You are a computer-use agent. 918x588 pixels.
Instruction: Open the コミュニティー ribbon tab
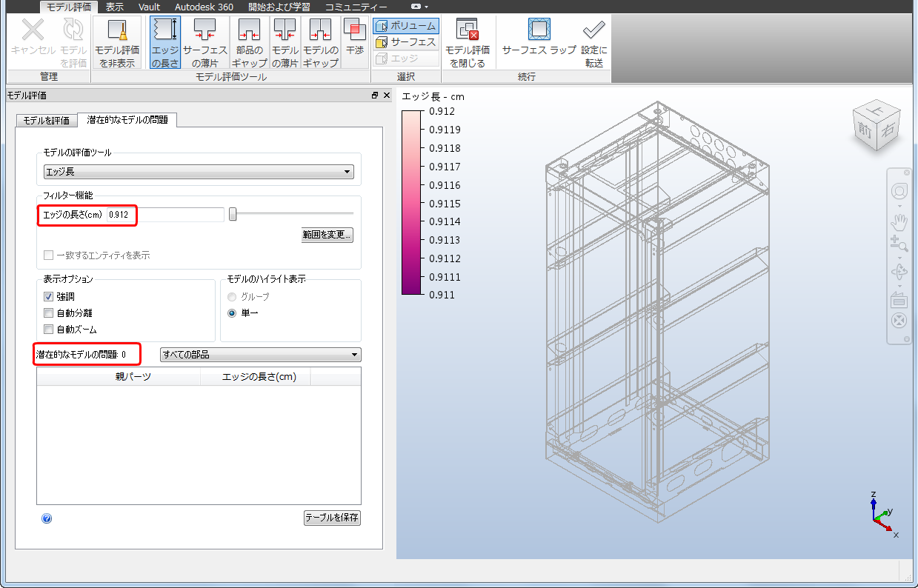356,7
